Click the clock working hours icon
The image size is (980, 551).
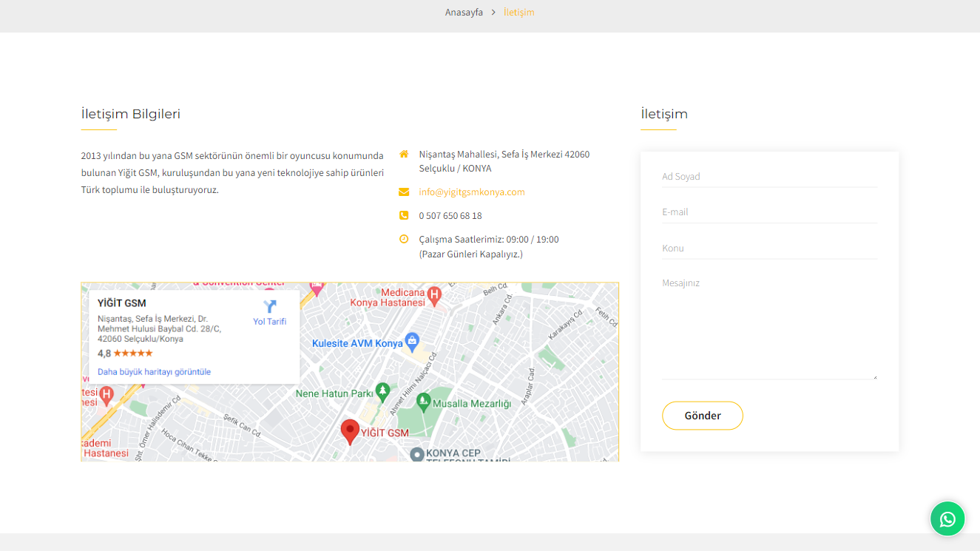[x=404, y=239]
